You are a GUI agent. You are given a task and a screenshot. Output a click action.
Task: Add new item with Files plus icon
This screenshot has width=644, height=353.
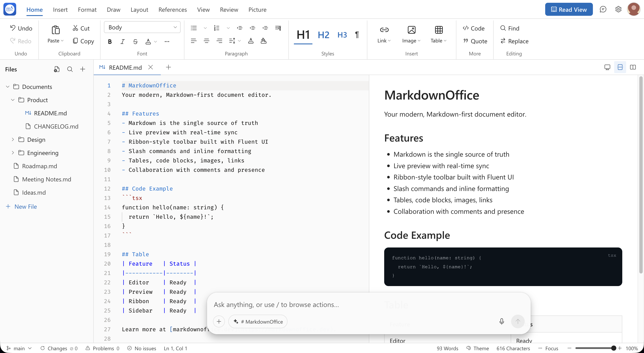point(83,69)
